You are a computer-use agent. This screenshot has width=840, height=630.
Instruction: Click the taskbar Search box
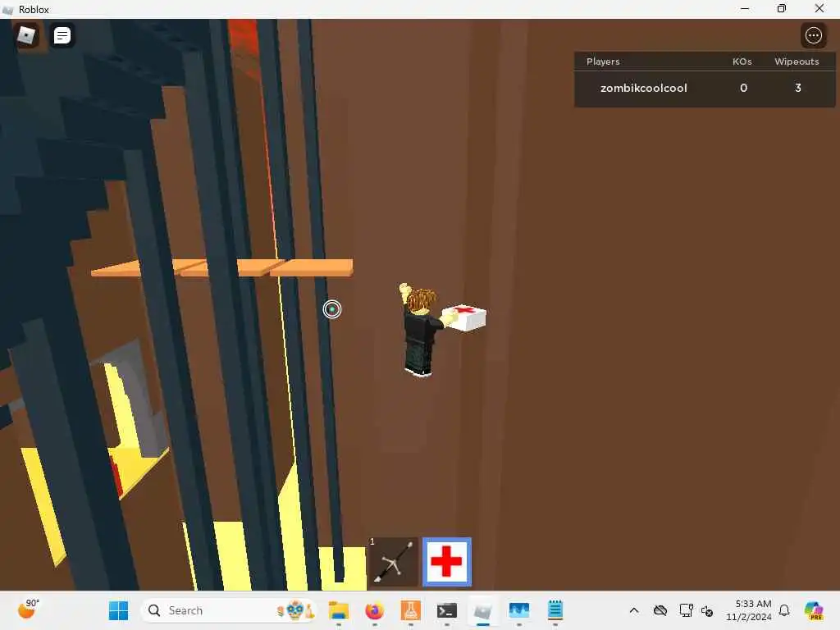[228, 610]
